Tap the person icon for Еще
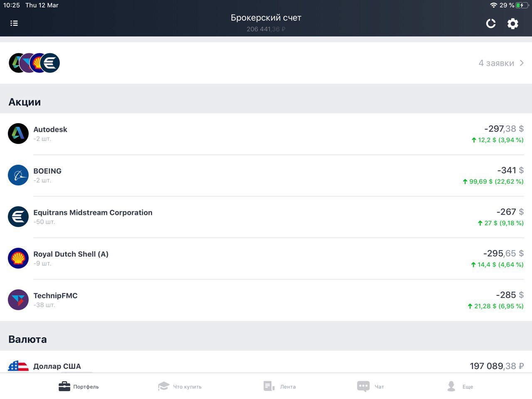This screenshot has height=399, width=532. [451, 387]
